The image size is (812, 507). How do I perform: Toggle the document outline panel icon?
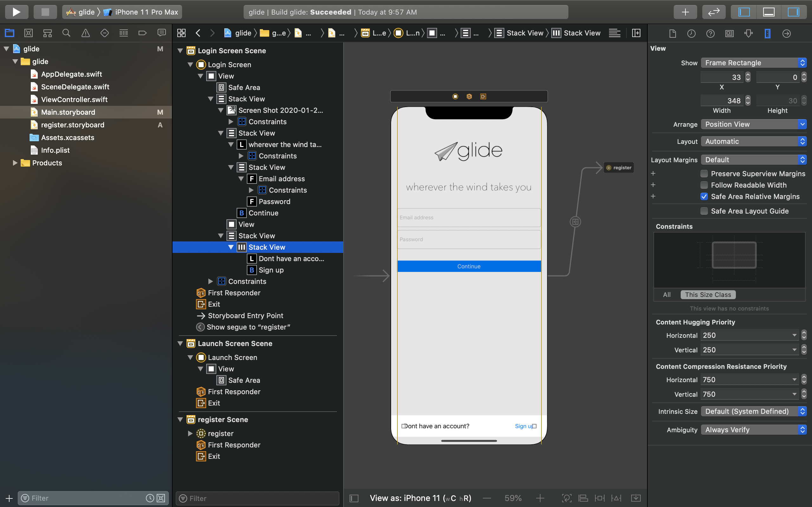click(354, 498)
